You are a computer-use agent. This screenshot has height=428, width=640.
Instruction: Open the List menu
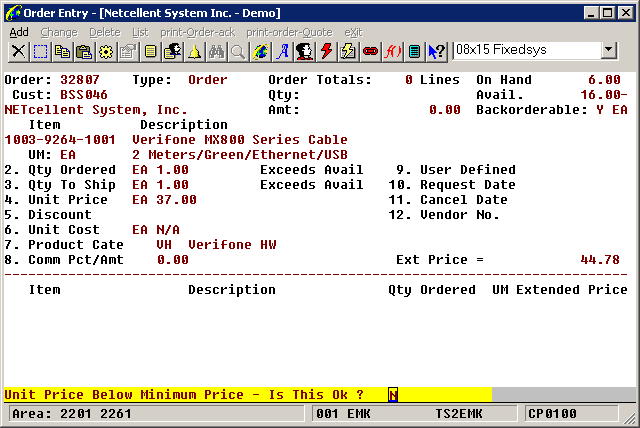pyautogui.click(x=140, y=32)
